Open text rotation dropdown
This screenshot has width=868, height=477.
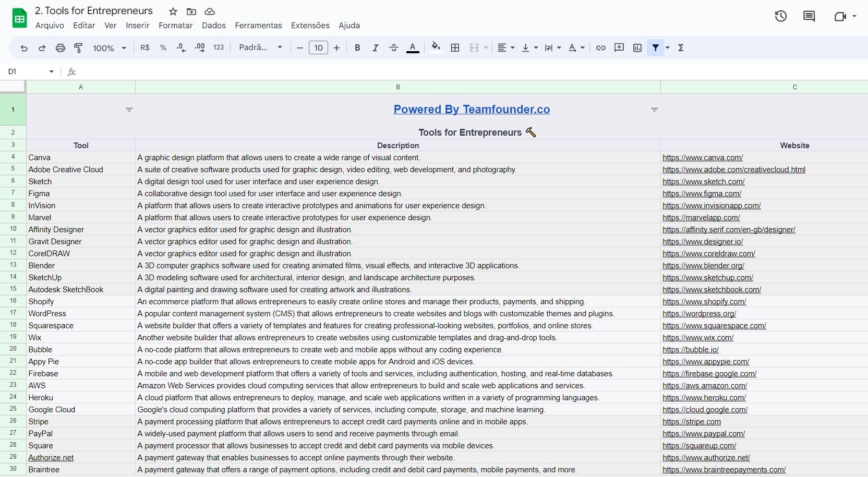(576, 48)
